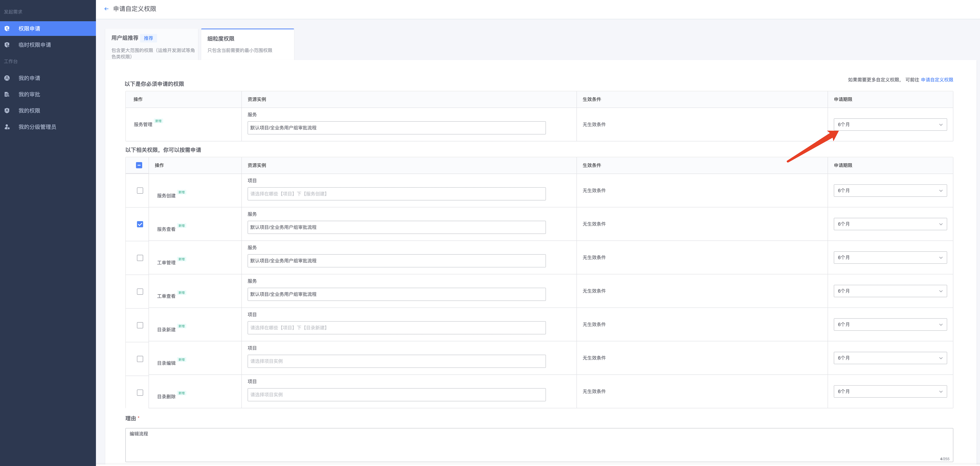Image resolution: width=980 pixels, height=466 pixels.
Task: Expand the duration dropdown for 目录删除
Action: 890,391
